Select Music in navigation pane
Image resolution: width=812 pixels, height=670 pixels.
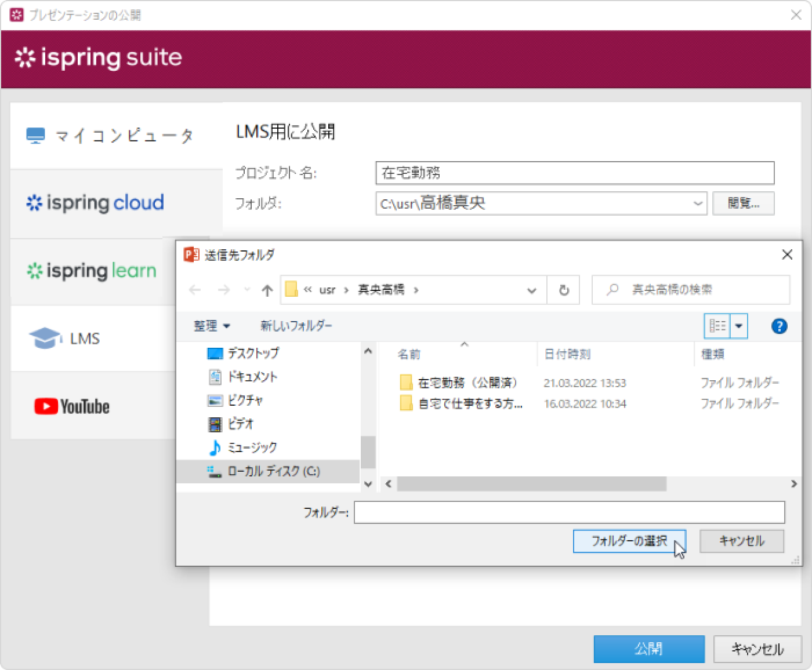click(242, 447)
